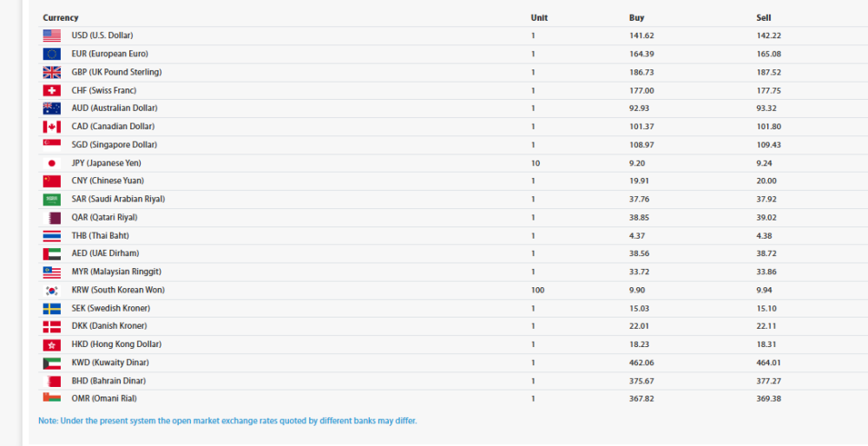Select the Japanese Yen flag icon

pos(51,163)
